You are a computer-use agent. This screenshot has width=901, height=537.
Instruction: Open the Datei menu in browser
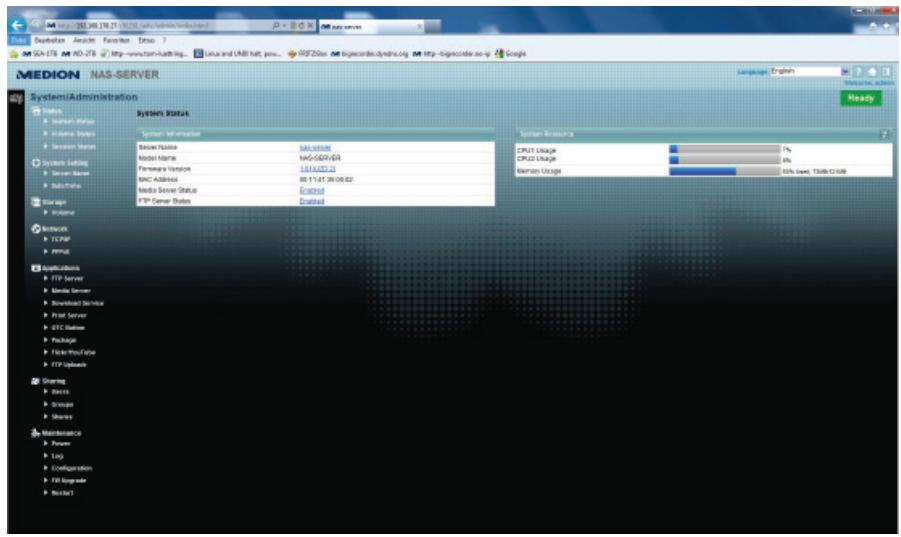tap(18, 40)
